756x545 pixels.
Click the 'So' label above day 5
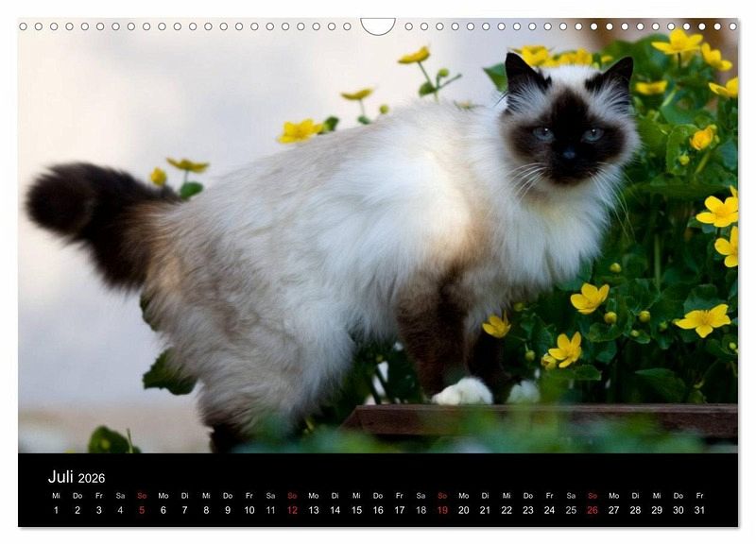142,495
